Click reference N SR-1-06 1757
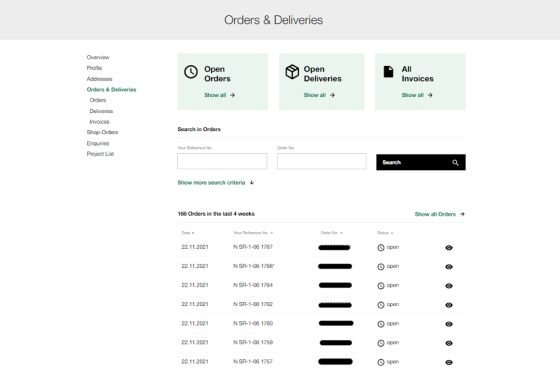 tap(253, 362)
